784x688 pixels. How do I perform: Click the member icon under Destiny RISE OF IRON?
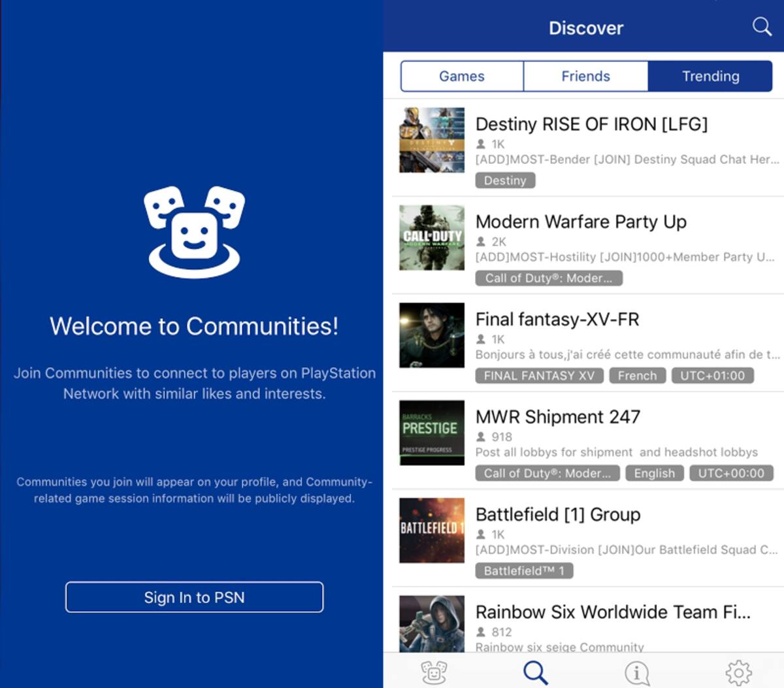pyautogui.click(x=481, y=144)
